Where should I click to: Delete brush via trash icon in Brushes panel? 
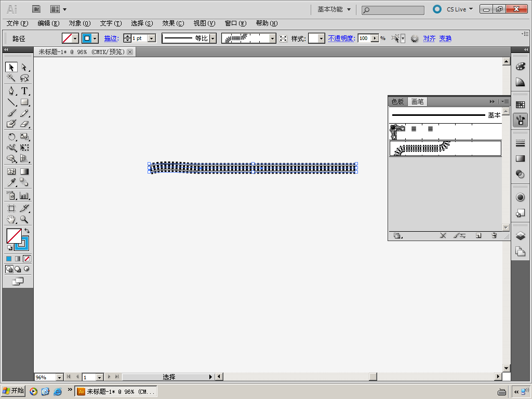[x=494, y=235]
